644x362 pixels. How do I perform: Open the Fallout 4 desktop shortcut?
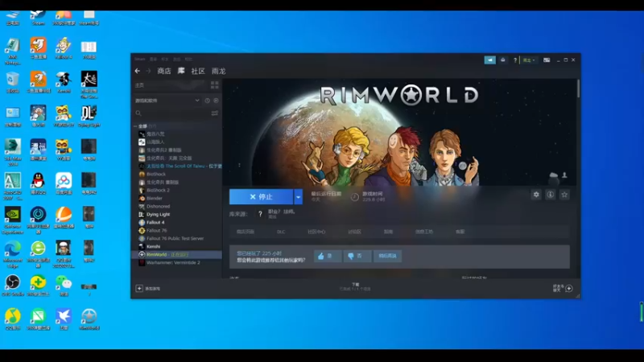64,48
